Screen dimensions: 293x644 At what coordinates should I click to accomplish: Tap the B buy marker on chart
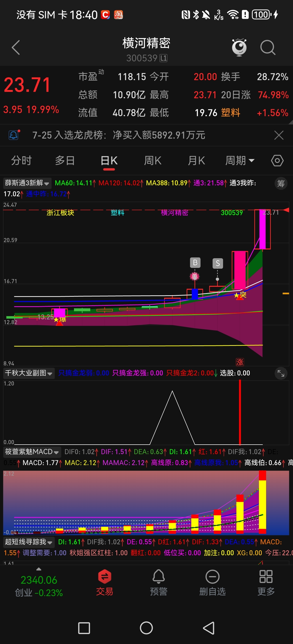(195, 263)
